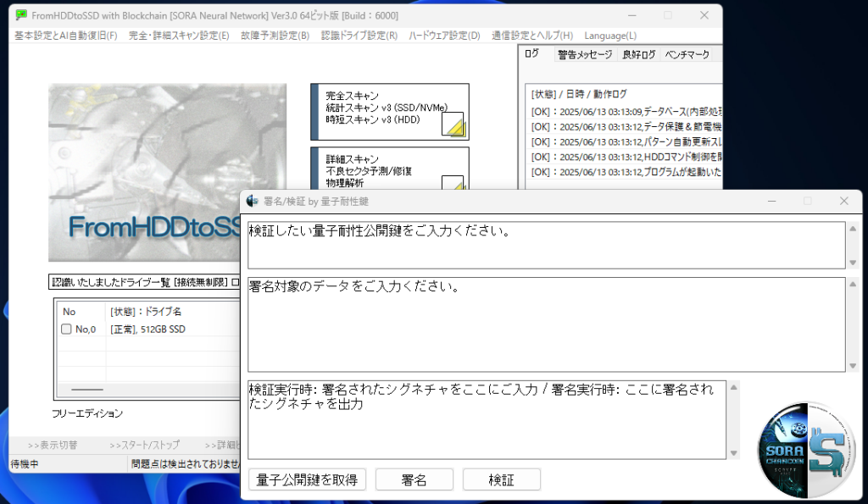Close the FromHDDtoSSD main window

point(704,15)
